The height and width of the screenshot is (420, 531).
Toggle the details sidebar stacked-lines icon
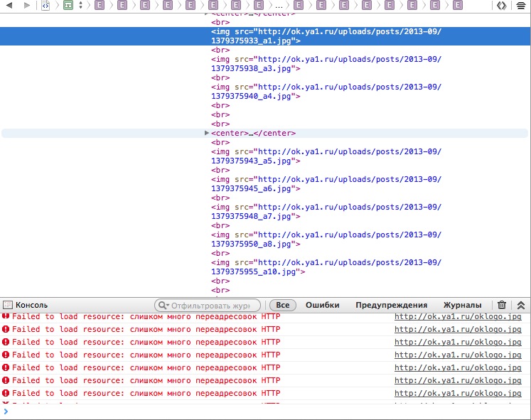(521, 5)
